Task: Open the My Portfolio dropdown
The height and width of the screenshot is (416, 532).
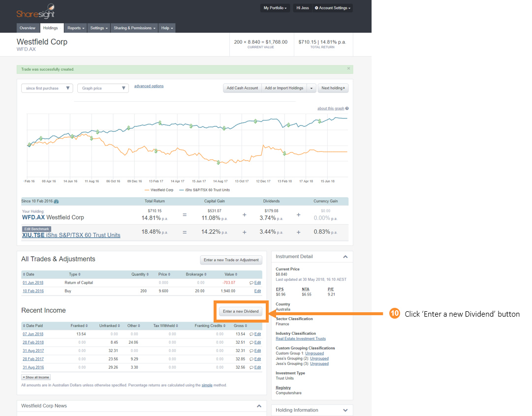Action: (275, 8)
